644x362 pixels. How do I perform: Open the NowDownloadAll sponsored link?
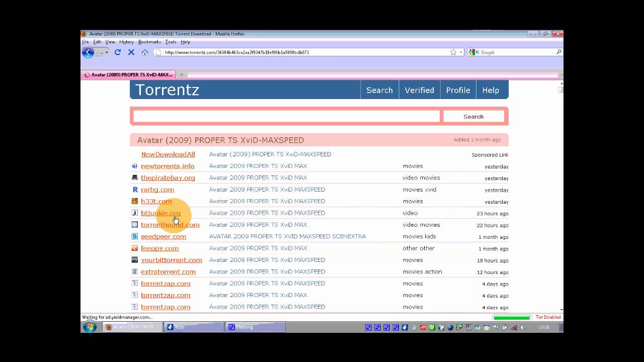[x=168, y=154]
